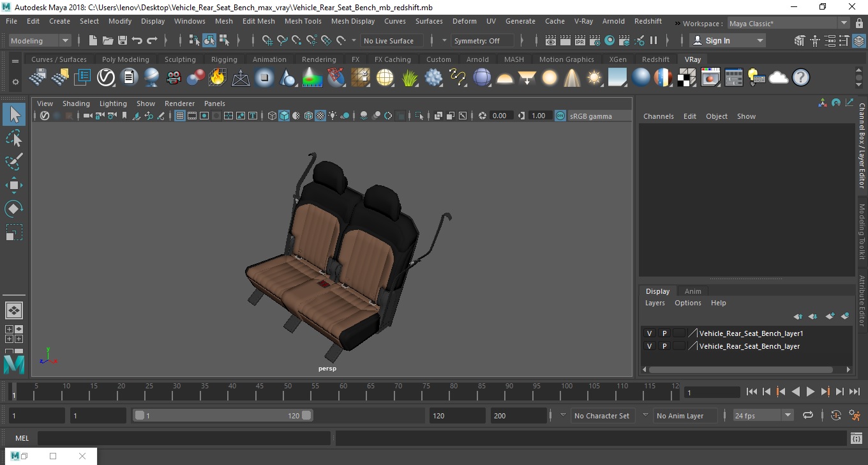The width and height of the screenshot is (868, 465).
Task: Toggle the Auto Keyframe button
Action: (836, 415)
